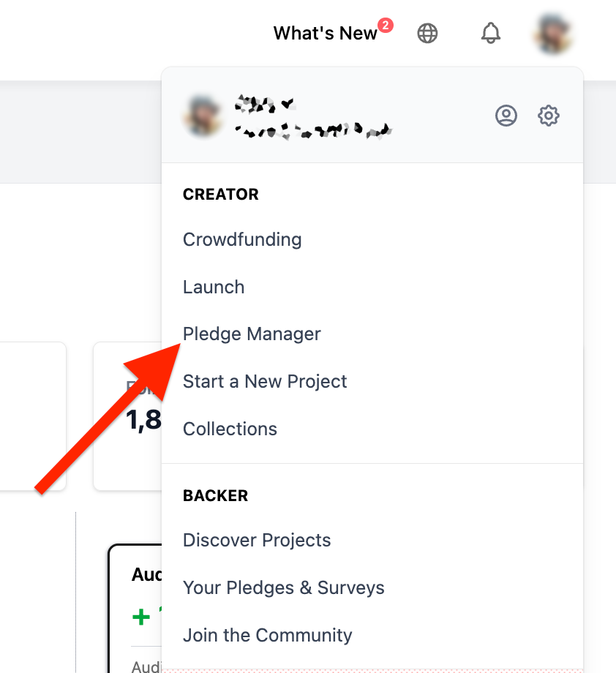Viewport: 616px width, 673px height.
Task: Click the avatar inside the dropdown header
Action: point(203,116)
